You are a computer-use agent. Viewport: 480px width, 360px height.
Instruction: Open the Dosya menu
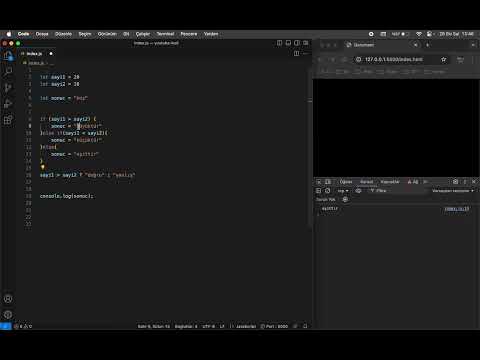(42, 34)
